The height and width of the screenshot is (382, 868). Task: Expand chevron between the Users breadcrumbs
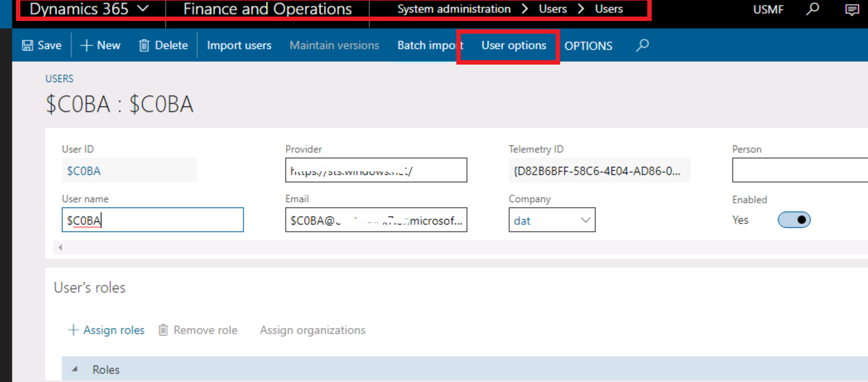(581, 9)
